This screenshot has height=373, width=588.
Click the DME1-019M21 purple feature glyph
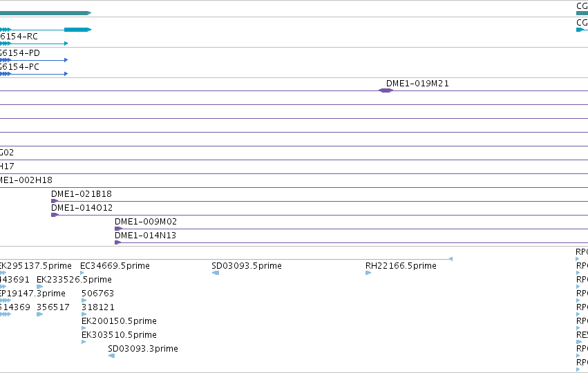(x=386, y=90)
